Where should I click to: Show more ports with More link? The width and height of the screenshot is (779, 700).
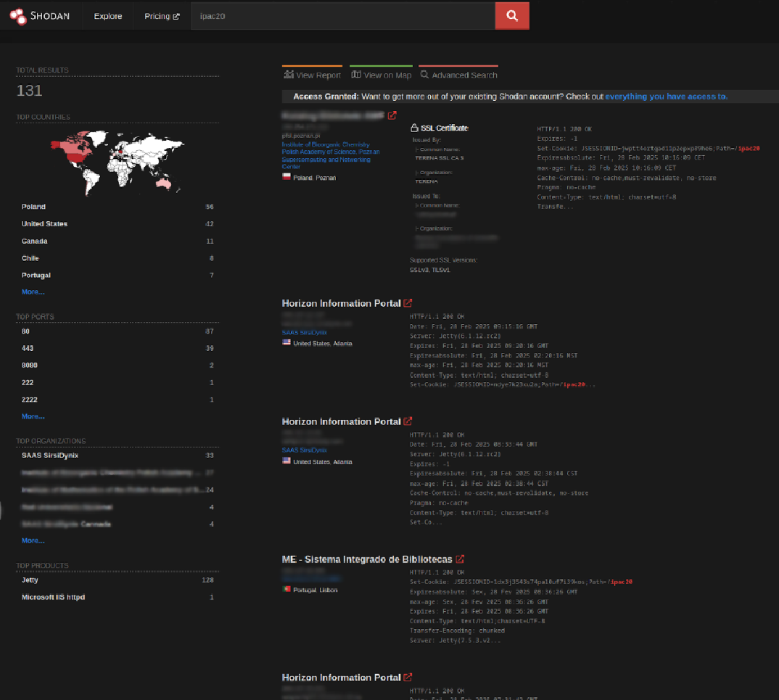[33, 417]
